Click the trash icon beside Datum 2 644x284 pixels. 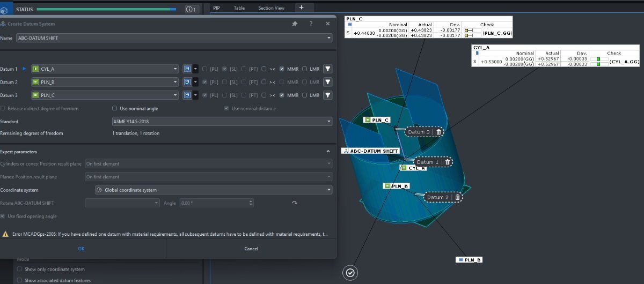[457, 197]
